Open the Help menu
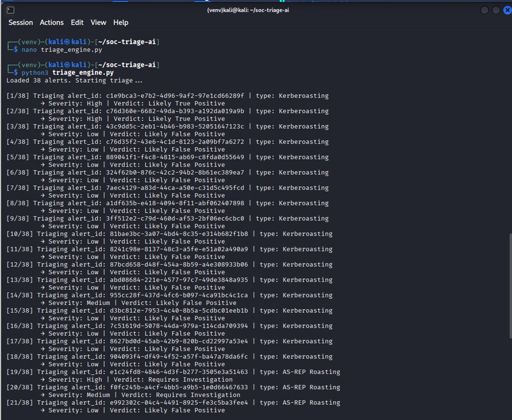This screenshot has width=512, height=420. [x=121, y=23]
